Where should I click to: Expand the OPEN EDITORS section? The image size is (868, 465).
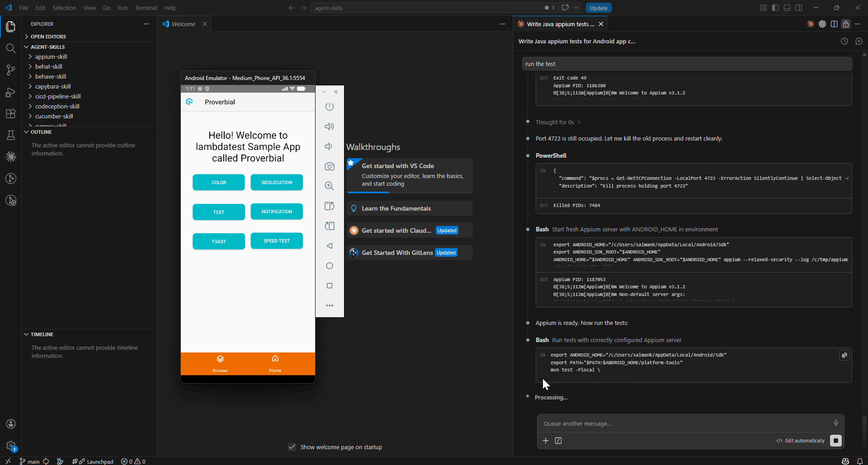[90, 37]
